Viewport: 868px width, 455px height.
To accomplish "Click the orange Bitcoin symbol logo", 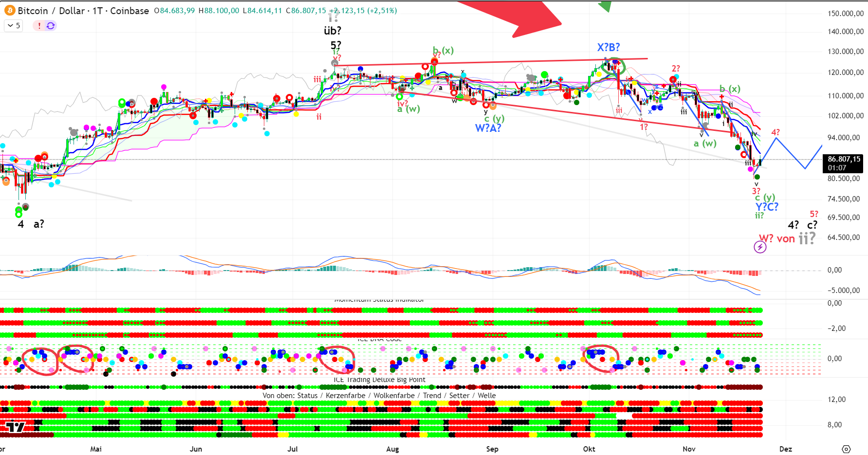I will point(9,11).
